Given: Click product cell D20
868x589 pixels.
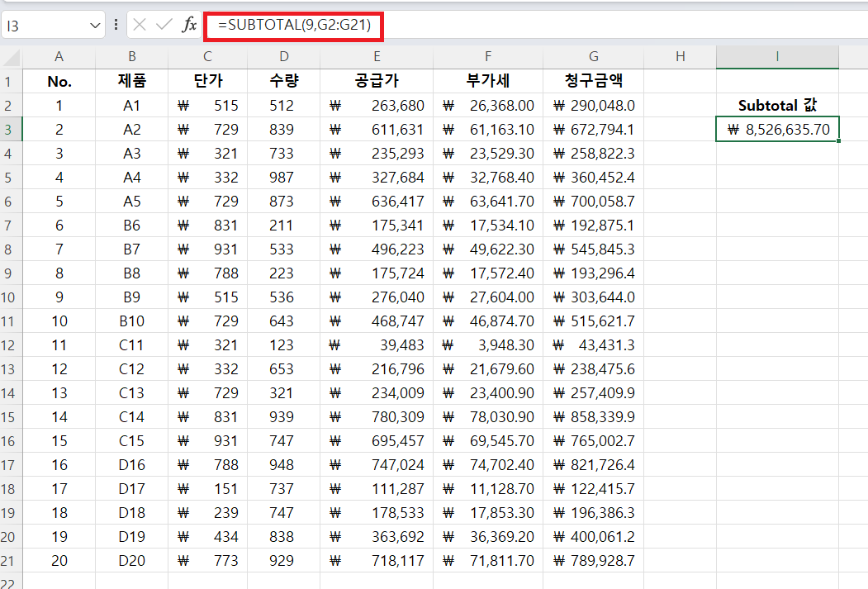Looking at the screenshot, I should click(x=132, y=561).
